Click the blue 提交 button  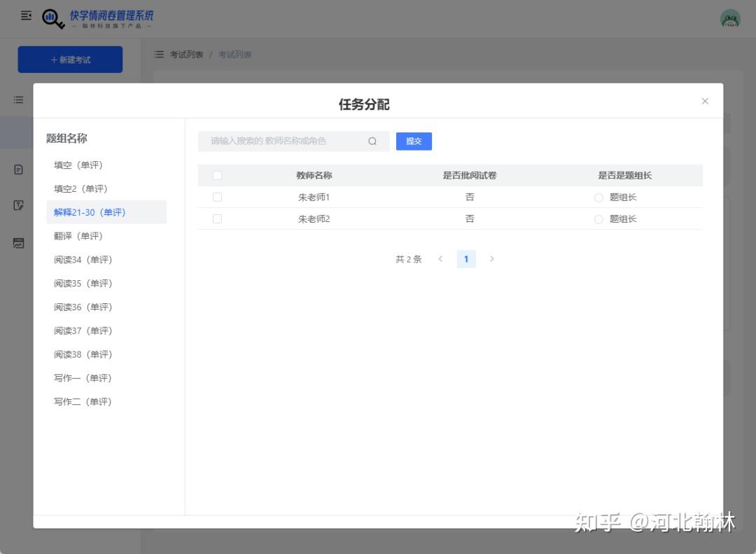pos(414,141)
